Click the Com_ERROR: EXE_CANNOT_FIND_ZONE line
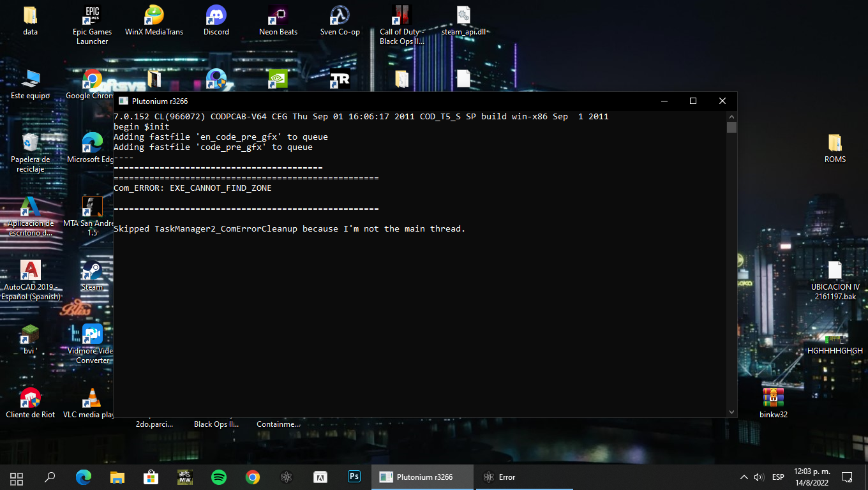This screenshot has height=490, width=868. 193,188
